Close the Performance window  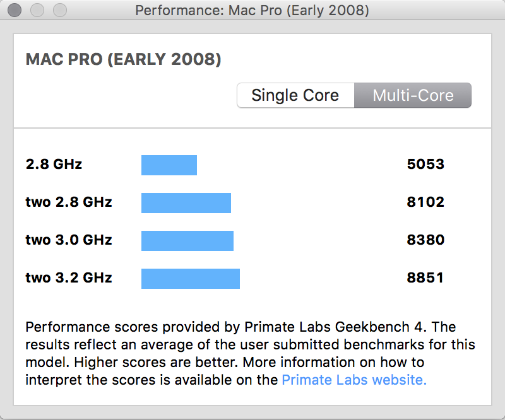[x=15, y=11]
